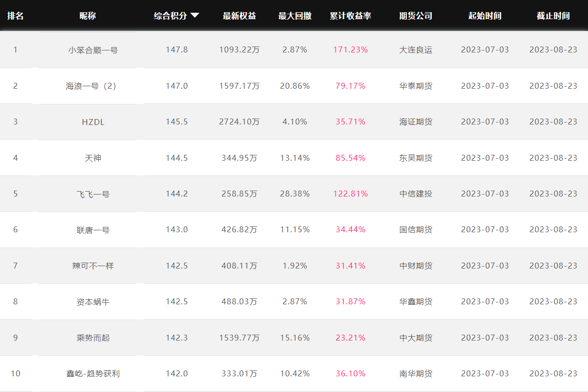The width and height of the screenshot is (588, 392).
Task: Click the futures company 华泰期货
Action: click(416, 86)
